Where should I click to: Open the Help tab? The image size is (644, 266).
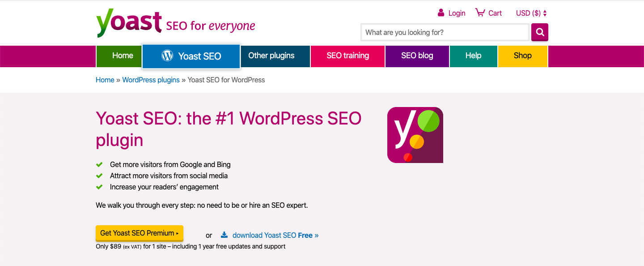[473, 56]
